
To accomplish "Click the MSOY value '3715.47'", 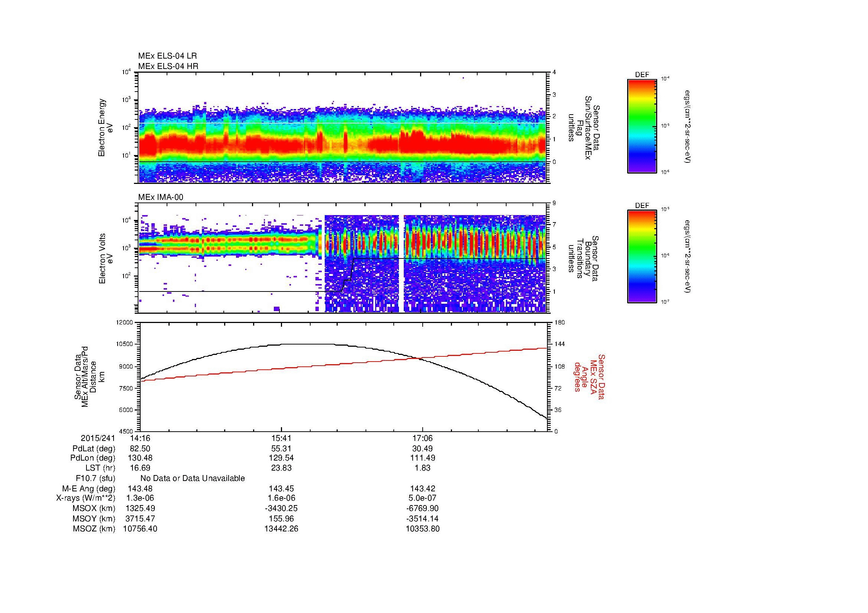I will point(140,519).
